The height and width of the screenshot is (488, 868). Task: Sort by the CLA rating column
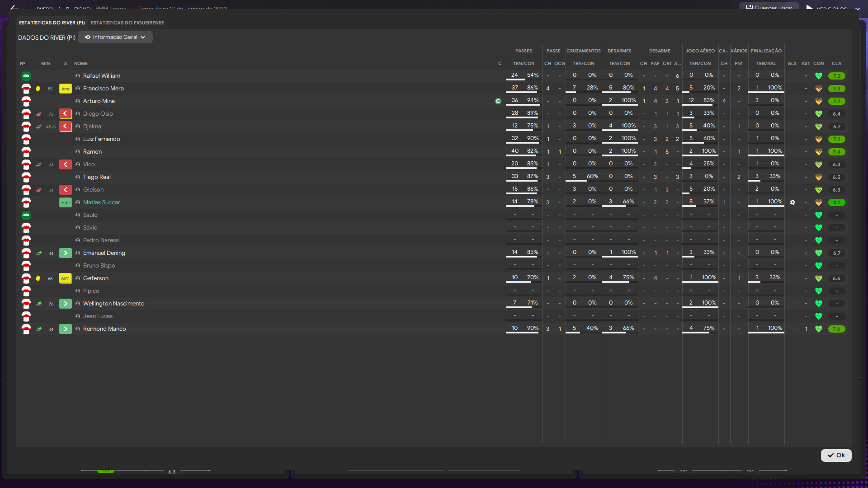pos(837,64)
